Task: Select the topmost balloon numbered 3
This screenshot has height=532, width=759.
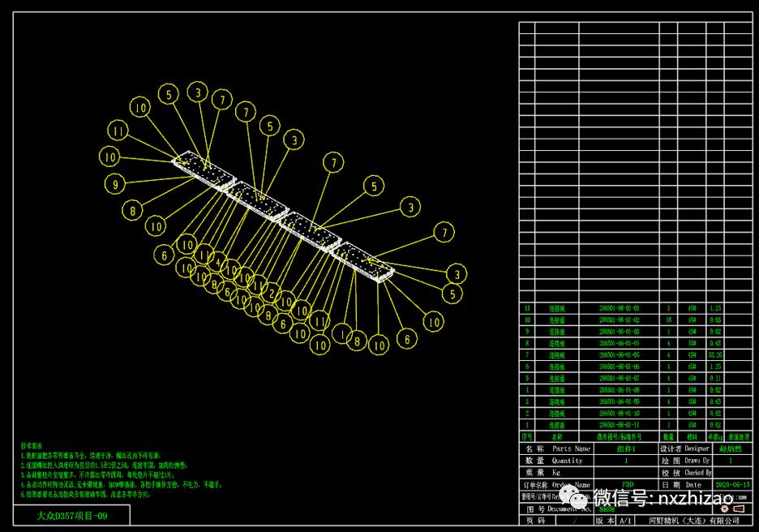Action: pos(198,93)
